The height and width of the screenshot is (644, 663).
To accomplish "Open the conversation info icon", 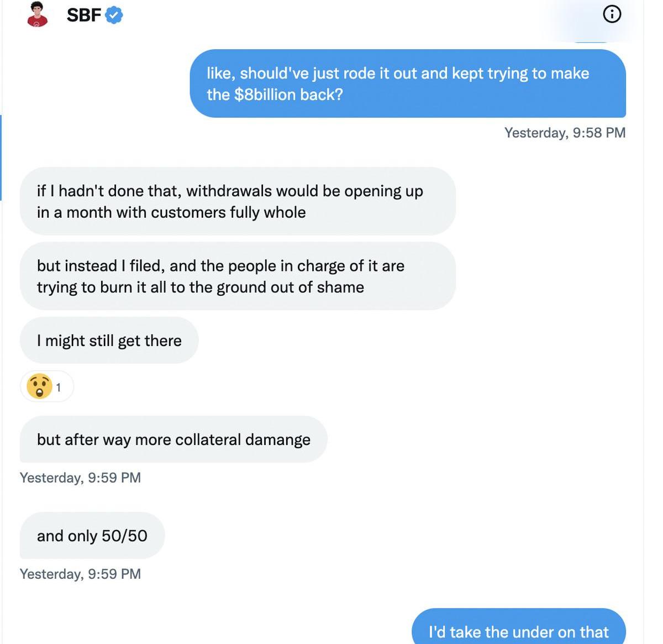I will tap(612, 14).
